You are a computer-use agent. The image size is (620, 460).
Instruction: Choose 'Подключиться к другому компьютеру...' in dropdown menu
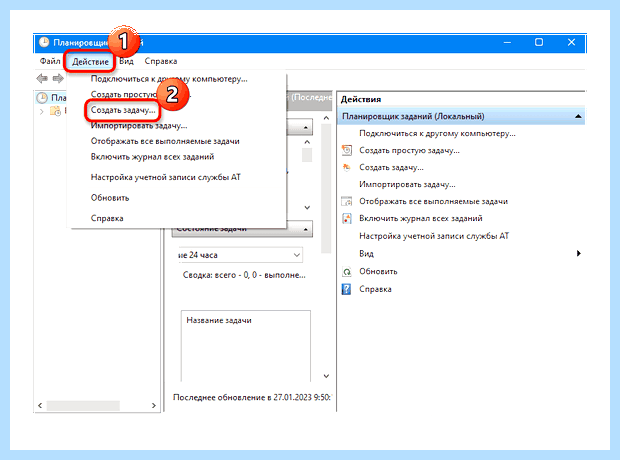169,79
